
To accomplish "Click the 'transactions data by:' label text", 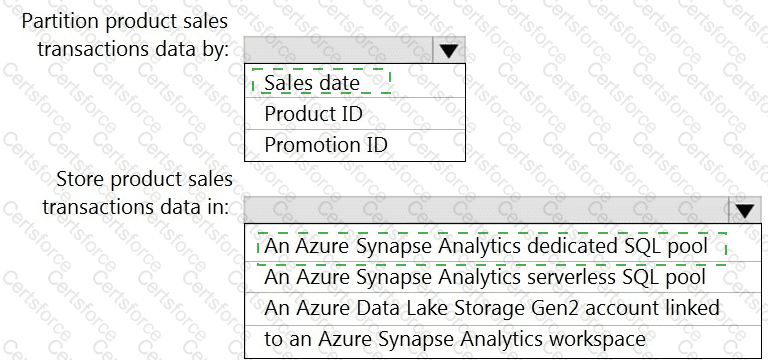I will [133, 49].
